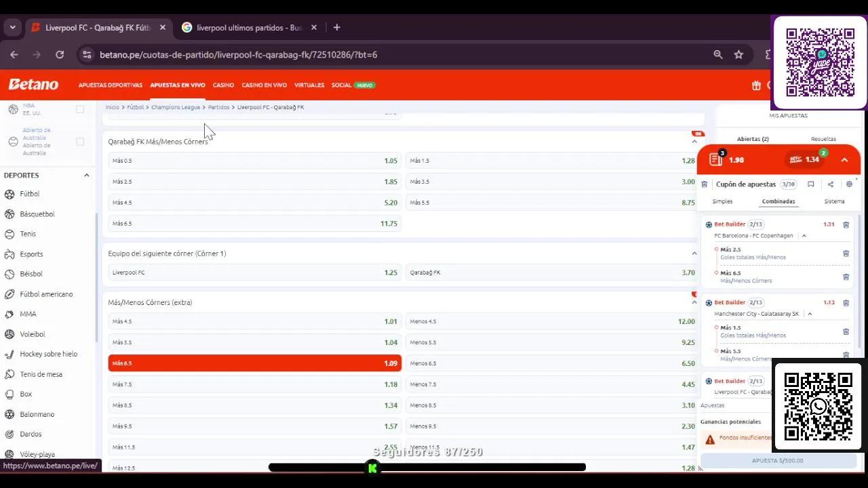
Task: Collapse FC Barcelona - FC Copenhagen bet details
Action: (804, 236)
